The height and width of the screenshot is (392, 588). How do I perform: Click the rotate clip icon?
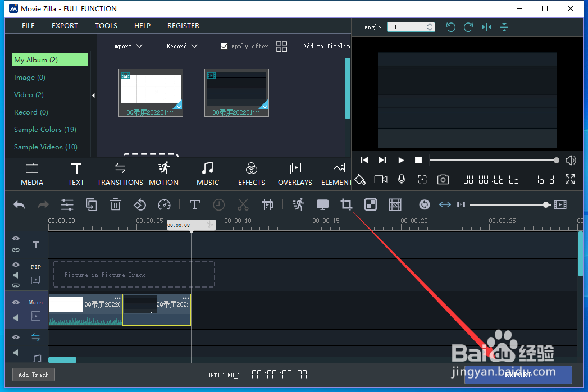tap(140, 205)
